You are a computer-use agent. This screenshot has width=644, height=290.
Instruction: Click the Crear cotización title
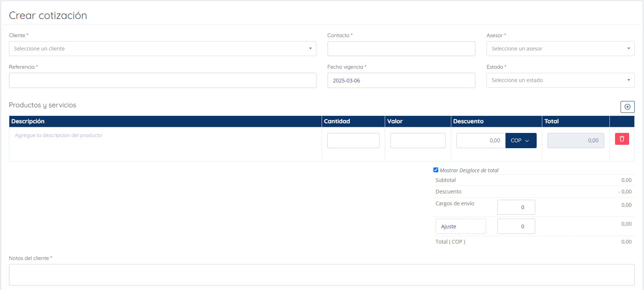click(48, 15)
